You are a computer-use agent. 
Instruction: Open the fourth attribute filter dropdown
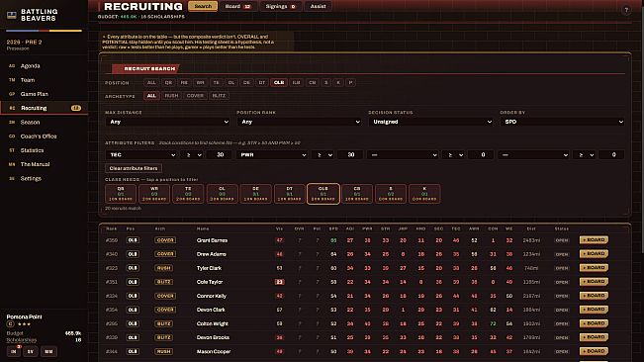point(533,154)
